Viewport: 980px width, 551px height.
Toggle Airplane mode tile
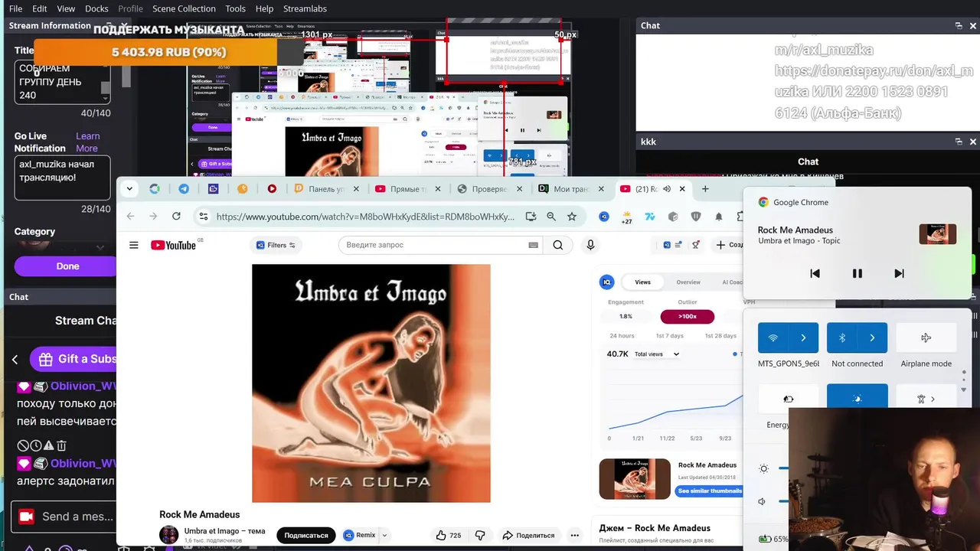coord(926,337)
